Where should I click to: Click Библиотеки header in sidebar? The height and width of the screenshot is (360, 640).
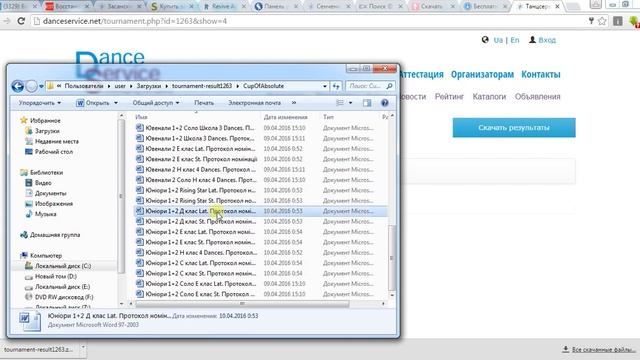pos(46,172)
